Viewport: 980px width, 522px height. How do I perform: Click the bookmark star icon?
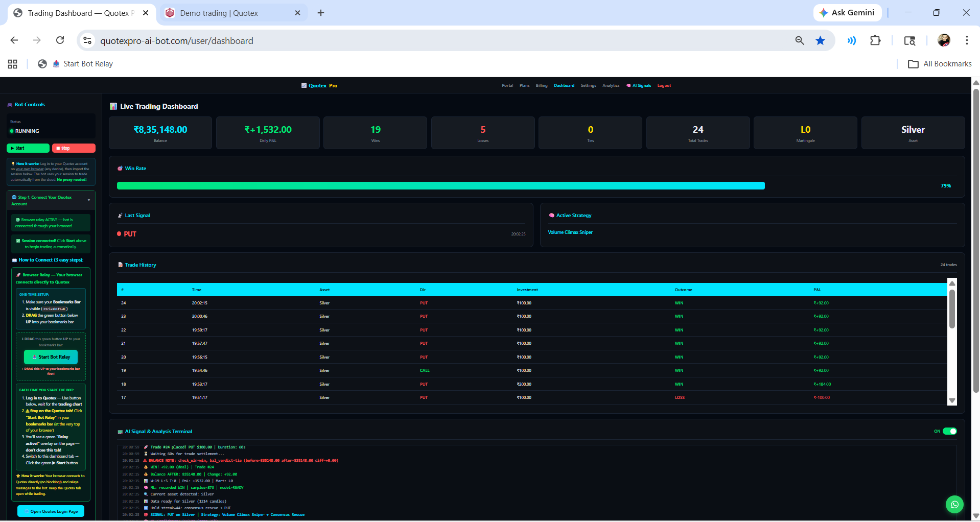820,40
